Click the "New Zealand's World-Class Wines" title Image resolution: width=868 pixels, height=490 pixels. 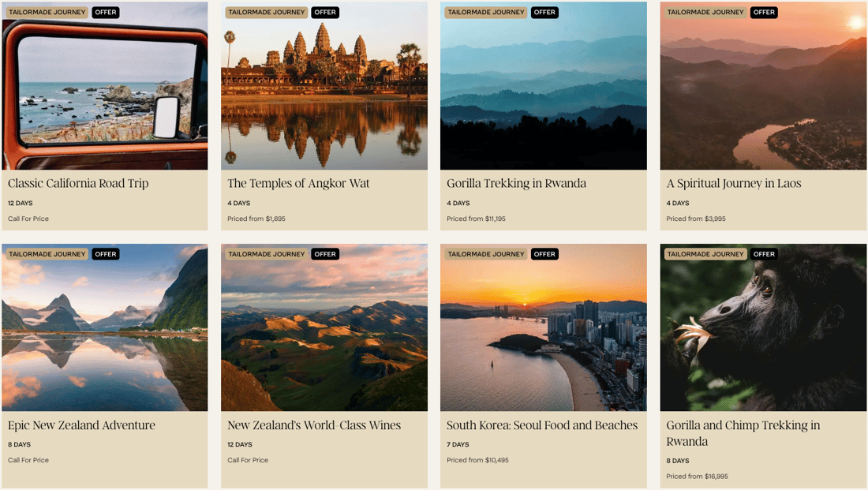[x=314, y=425]
